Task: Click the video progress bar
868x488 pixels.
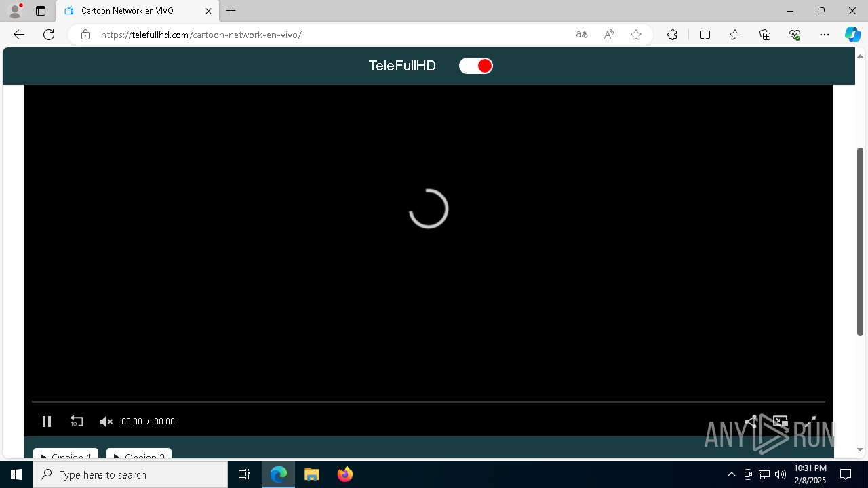Action: point(428,402)
